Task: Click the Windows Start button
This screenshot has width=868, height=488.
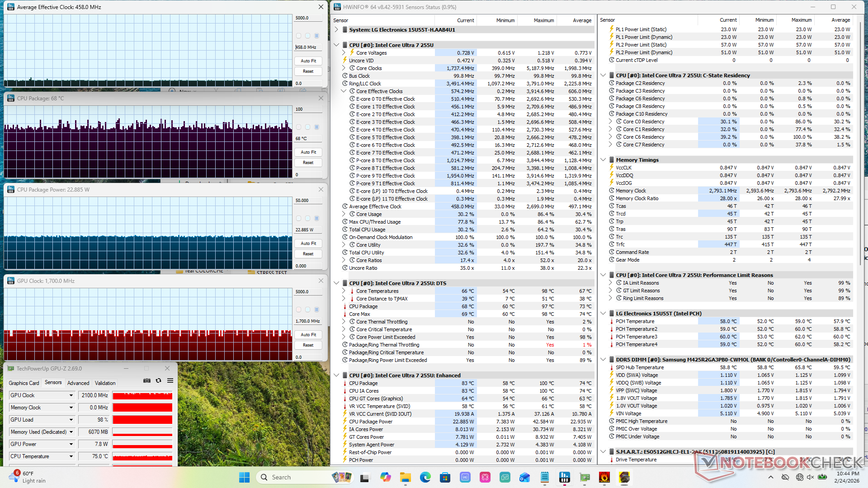Action: tap(244, 477)
